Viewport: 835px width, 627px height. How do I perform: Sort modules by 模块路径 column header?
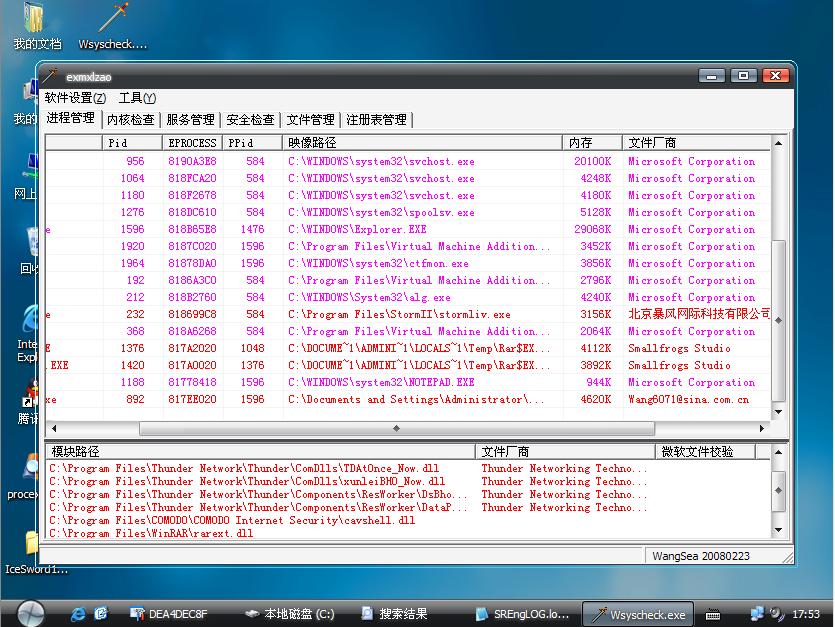[260, 452]
